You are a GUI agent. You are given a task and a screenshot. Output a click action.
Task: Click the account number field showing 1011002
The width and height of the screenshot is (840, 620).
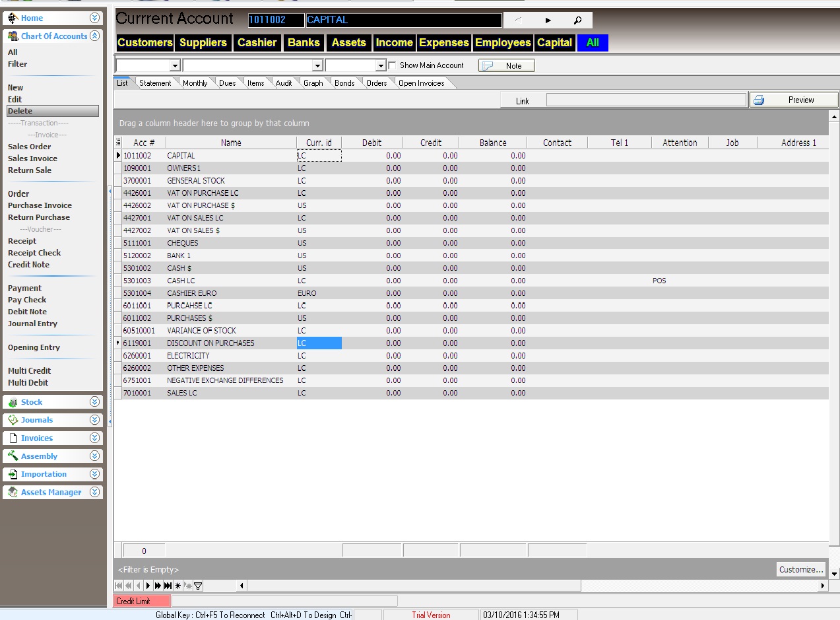[275, 20]
